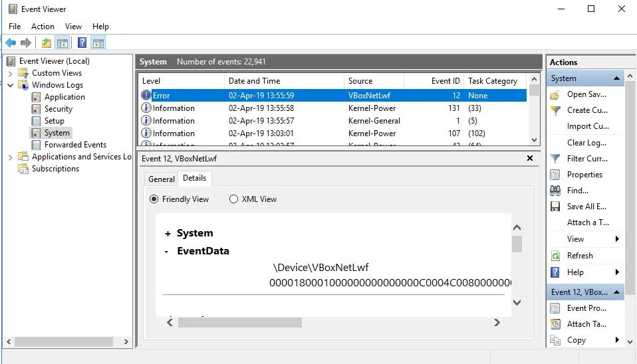
Task: Sort events by Level column header
Action: 182,81
